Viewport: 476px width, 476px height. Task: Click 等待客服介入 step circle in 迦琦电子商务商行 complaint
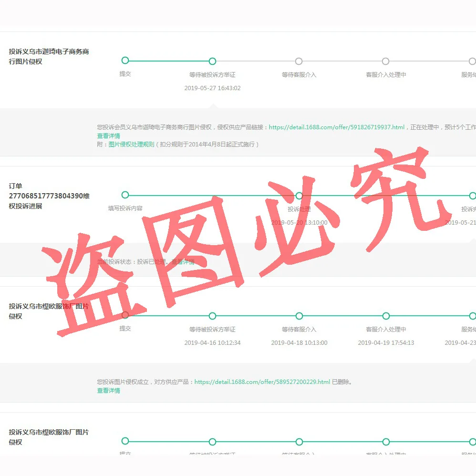299,62
